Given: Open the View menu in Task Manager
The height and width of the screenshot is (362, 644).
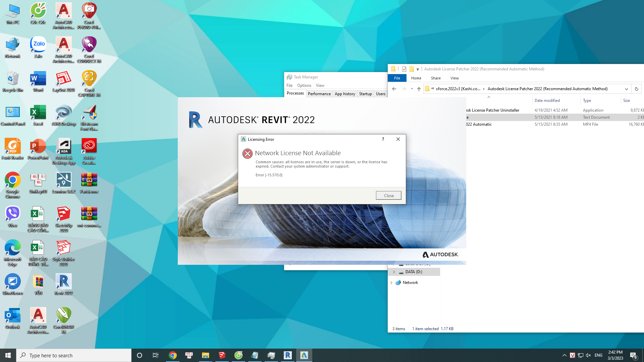Looking at the screenshot, I should pyautogui.click(x=320, y=85).
